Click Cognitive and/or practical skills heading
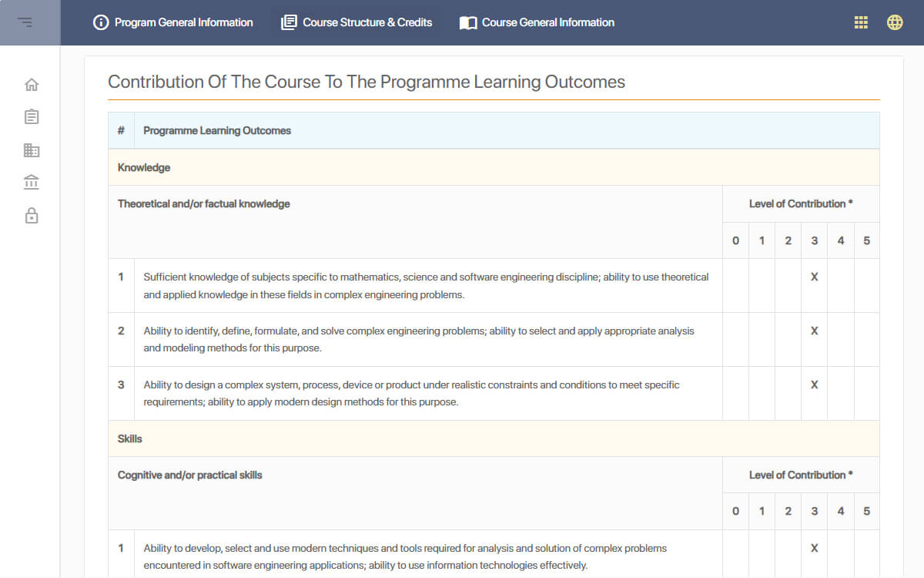Image resolution: width=924 pixels, height=578 pixels. 189,476
